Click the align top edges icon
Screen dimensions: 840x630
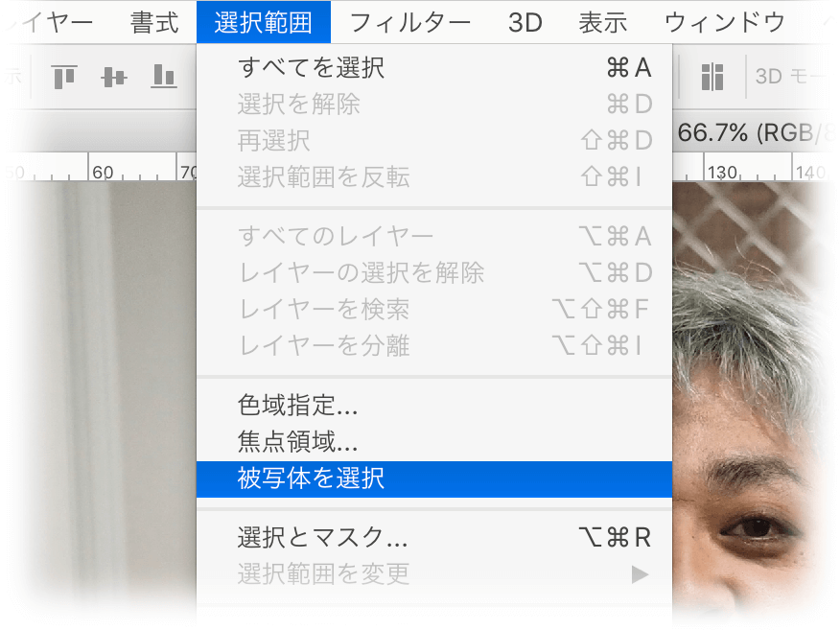pos(64,77)
